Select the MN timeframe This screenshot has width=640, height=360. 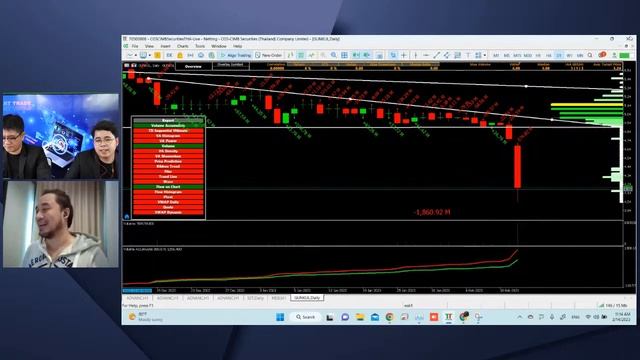pyautogui.click(x=580, y=55)
